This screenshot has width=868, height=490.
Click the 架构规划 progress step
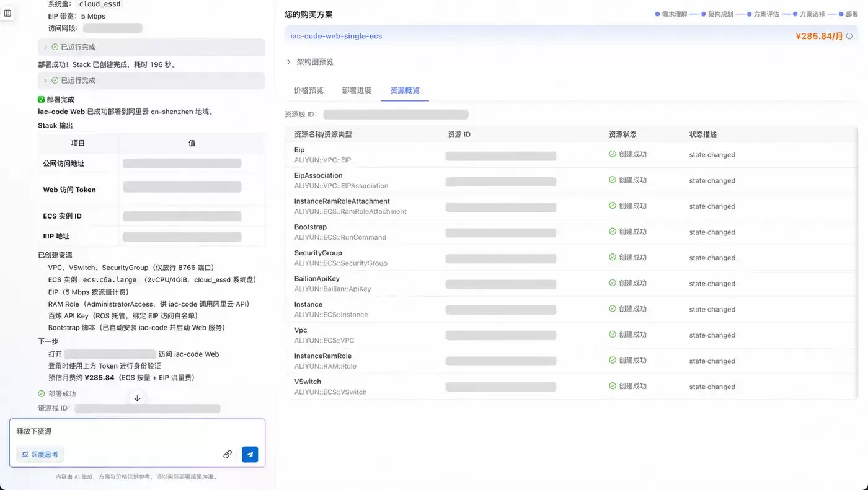coord(717,14)
